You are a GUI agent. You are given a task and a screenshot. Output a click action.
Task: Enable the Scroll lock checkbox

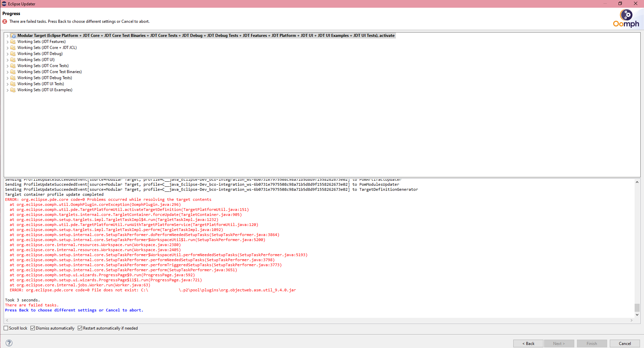coord(6,328)
